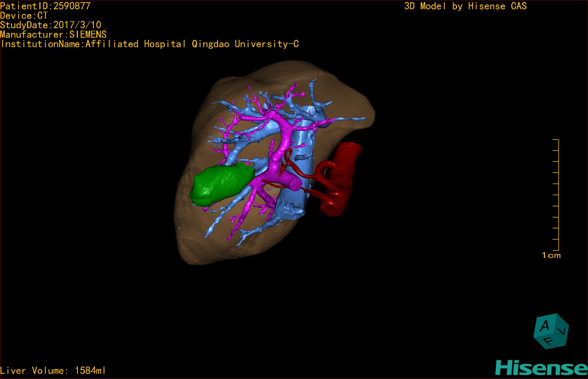Click the 3D Model by Hisense CAS title
Viewport: 588px width, 379px height.
click(x=465, y=6)
